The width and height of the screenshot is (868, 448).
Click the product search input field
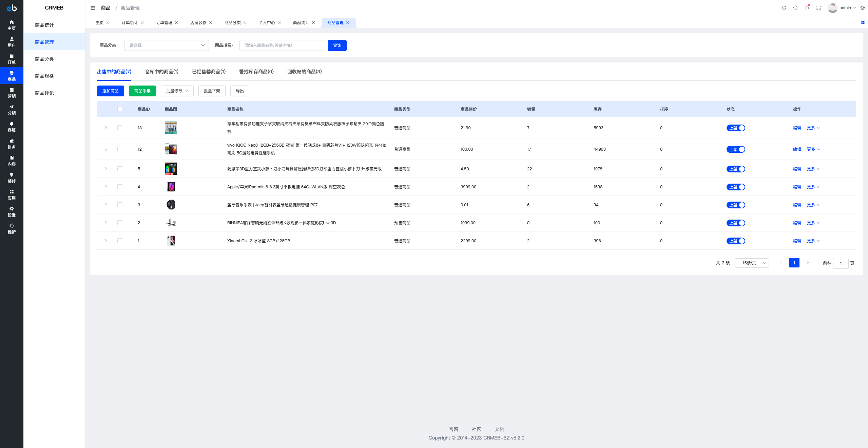(x=282, y=45)
